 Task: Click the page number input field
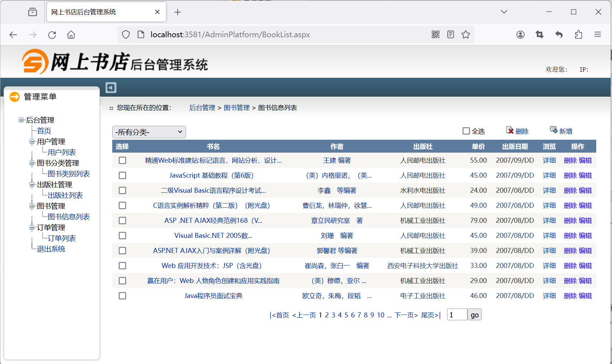(x=457, y=315)
